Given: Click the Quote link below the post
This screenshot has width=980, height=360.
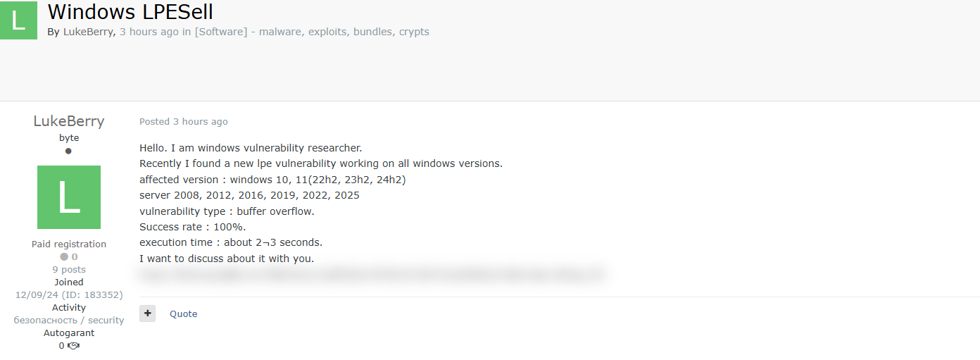Looking at the screenshot, I should point(183,314).
